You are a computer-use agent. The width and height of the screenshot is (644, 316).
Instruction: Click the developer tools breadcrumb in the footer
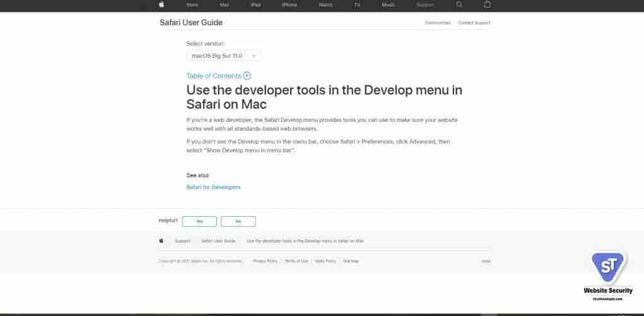coord(305,241)
